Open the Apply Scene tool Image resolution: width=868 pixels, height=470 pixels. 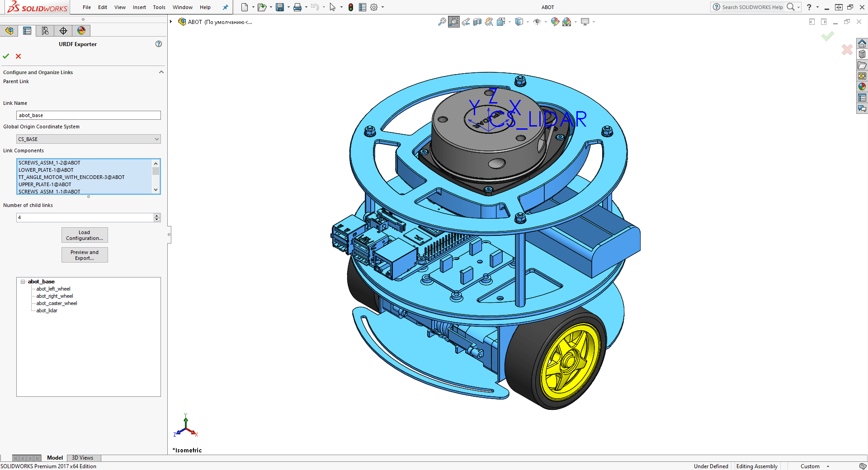point(566,22)
